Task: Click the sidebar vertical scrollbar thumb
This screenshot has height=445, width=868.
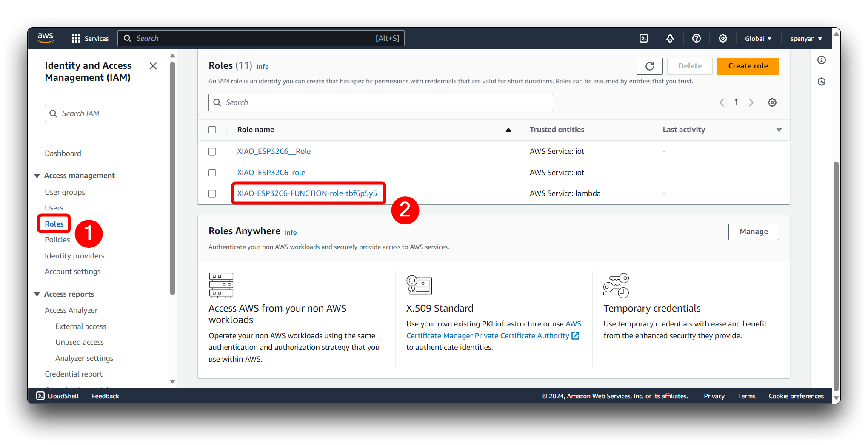Action: tap(172, 178)
